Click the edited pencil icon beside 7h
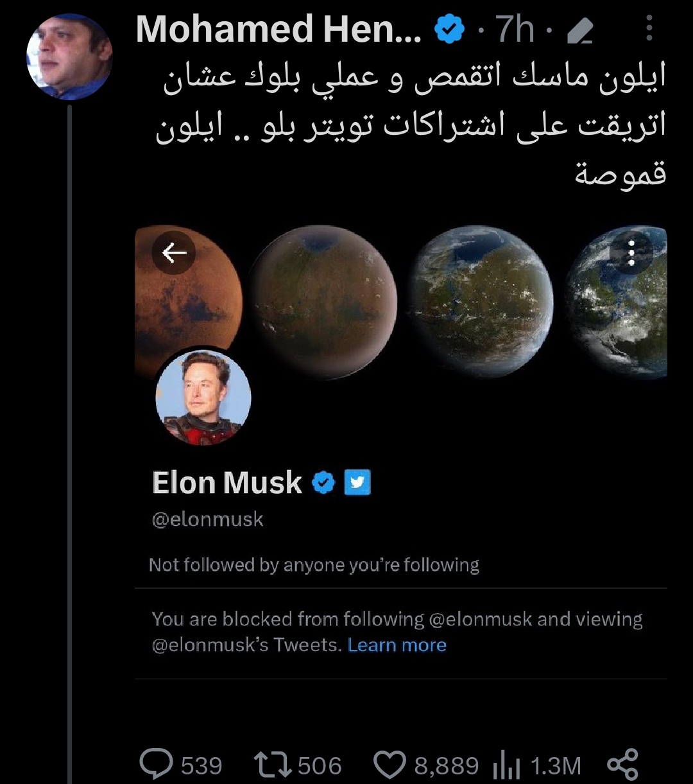This screenshot has width=693, height=784. 581,31
